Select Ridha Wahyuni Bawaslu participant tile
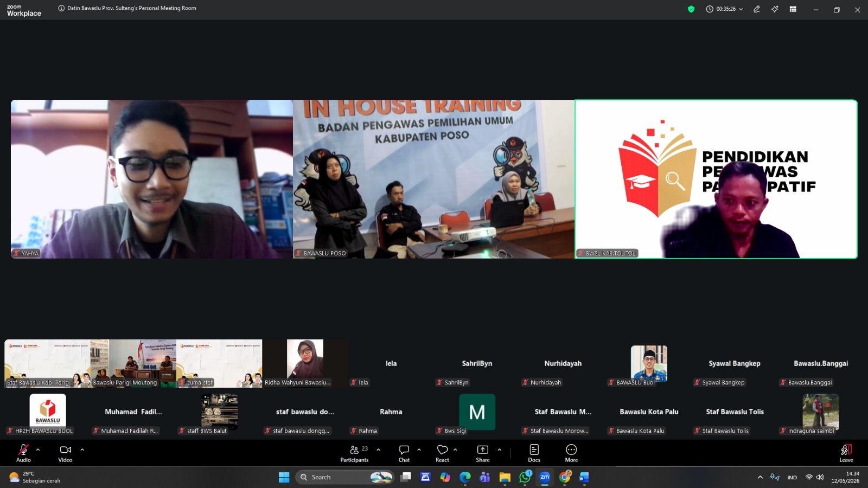The height and width of the screenshot is (488, 868). (x=305, y=363)
